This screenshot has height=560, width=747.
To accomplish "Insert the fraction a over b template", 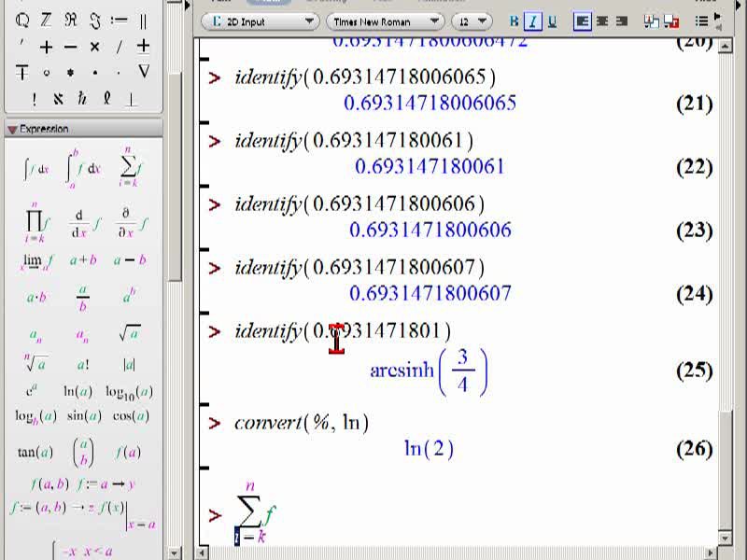I will point(83,298).
